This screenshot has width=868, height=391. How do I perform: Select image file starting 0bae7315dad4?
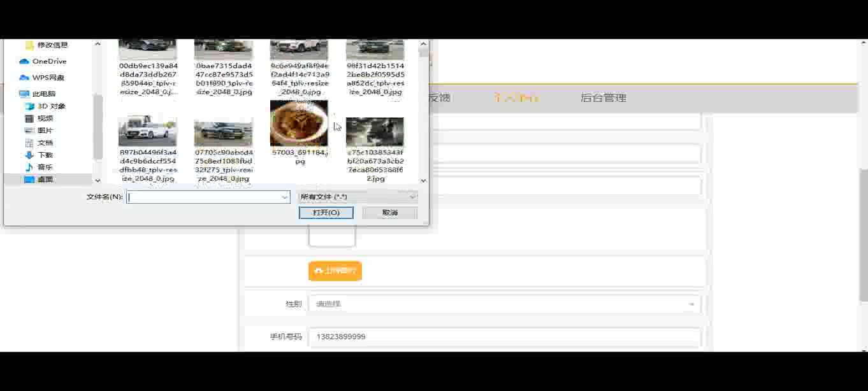[224, 68]
